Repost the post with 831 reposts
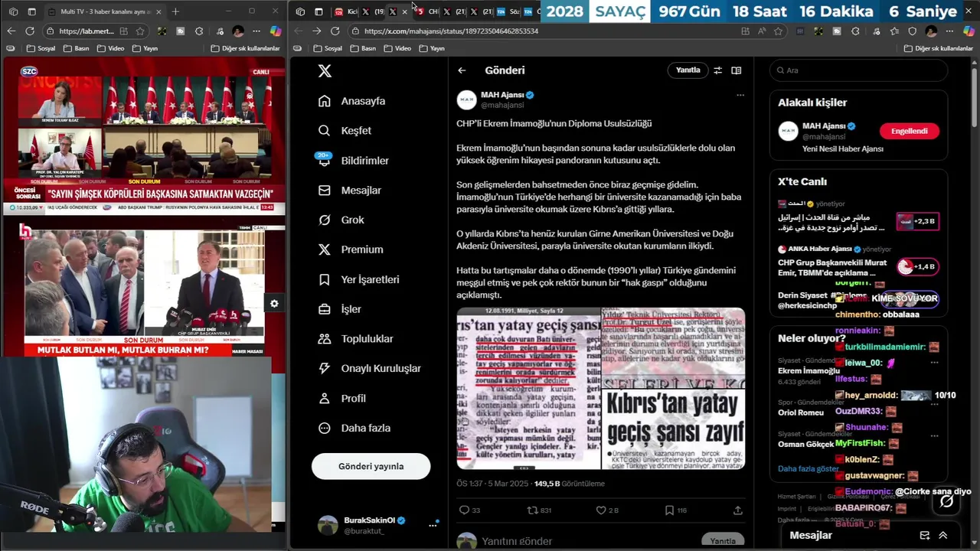 pos(540,510)
